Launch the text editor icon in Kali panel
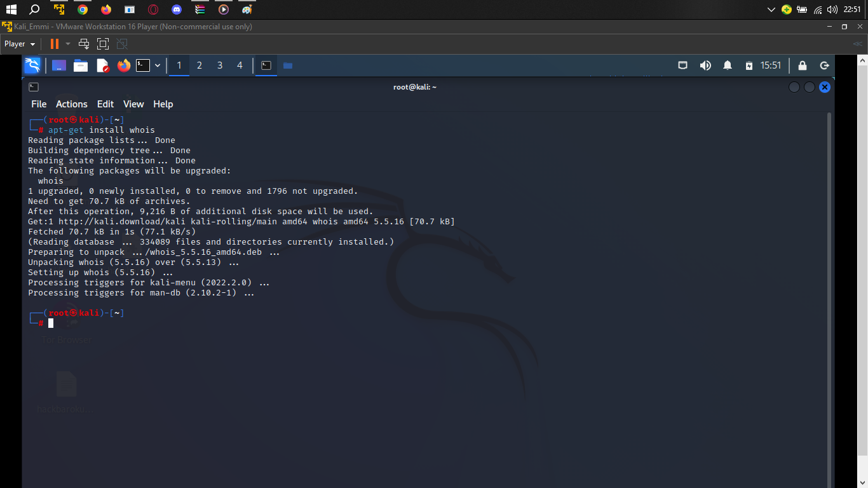 [102, 65]
